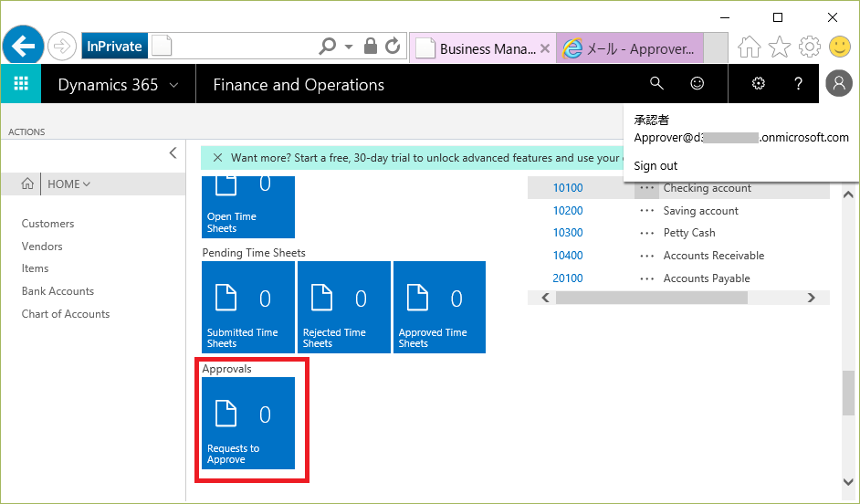Click the browser home icon
This screenshot has height=504, width=860.
tap(749, 47)
